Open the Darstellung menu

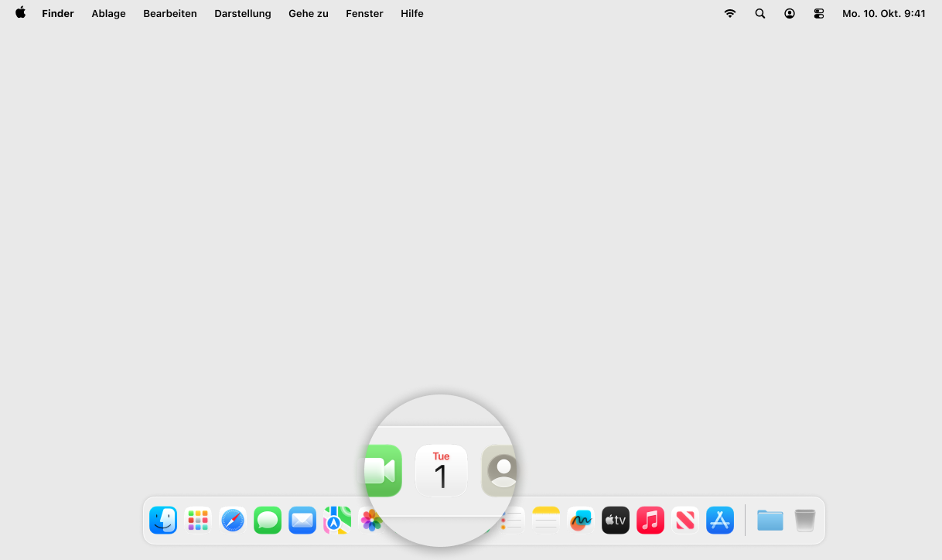(243, 13)
